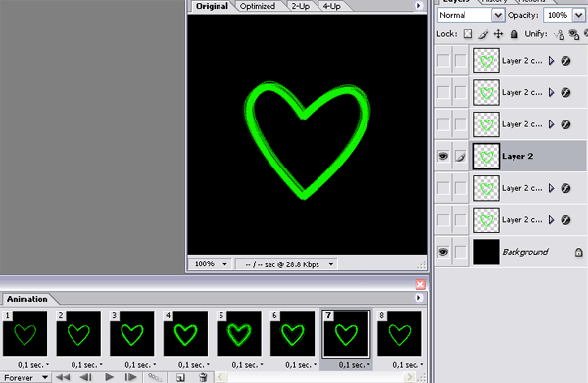
Task: Open the 100% zoom level dropdown
Action: tap(211, 263)
